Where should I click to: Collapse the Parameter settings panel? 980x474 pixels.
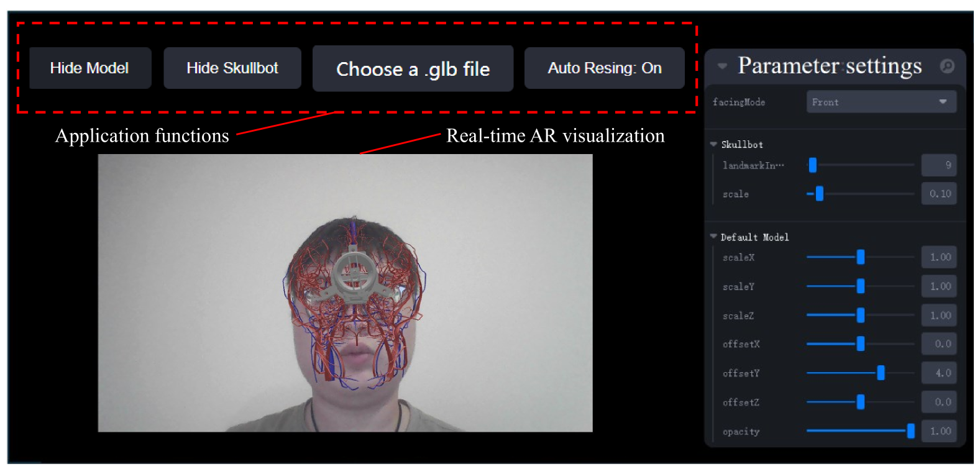[x=722, y=66]
